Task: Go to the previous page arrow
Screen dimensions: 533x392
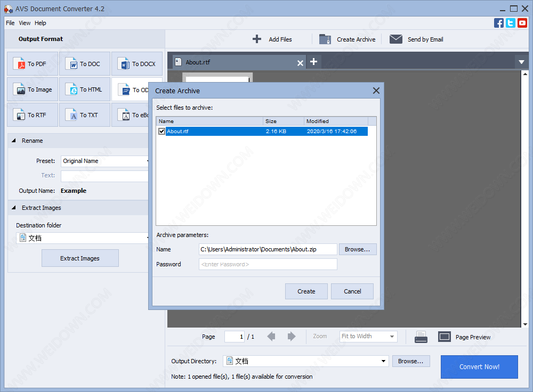Action: (x=271, y=336)
